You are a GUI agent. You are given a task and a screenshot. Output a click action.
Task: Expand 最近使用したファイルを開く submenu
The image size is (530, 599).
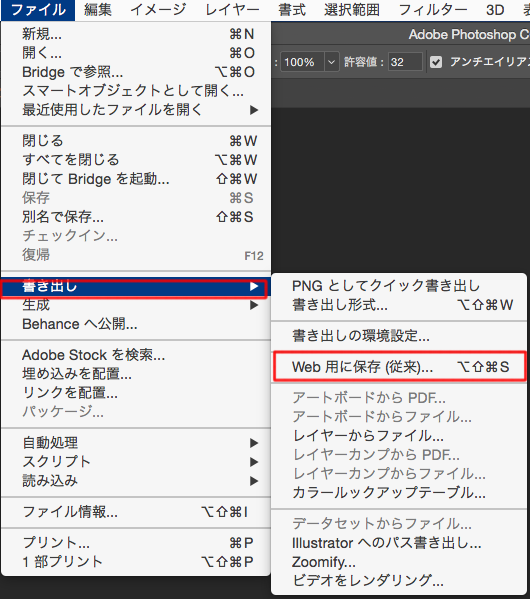click(x=136, y=110)
